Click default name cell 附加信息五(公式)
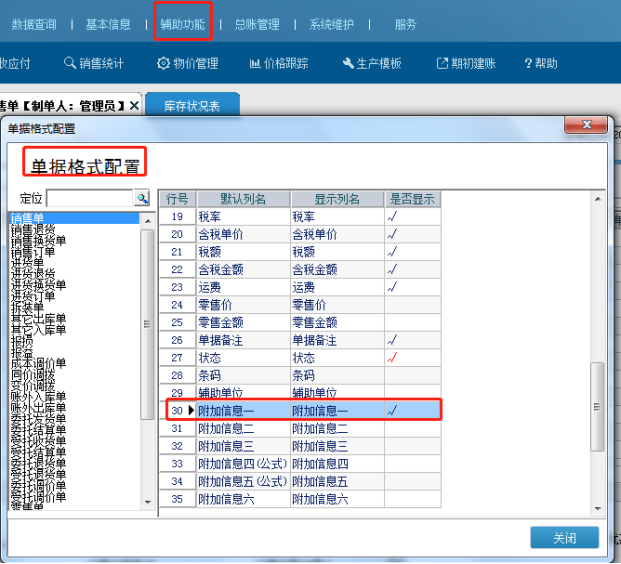Screen dimensions: 621x564 (244, 482)
